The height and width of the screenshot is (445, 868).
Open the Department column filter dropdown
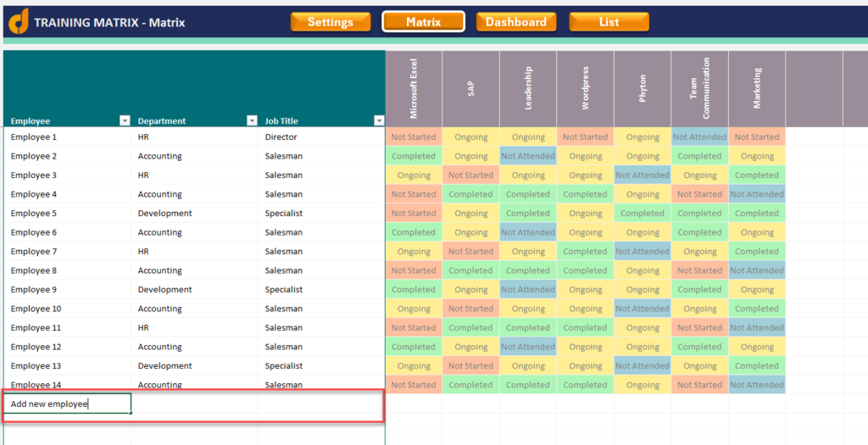pos(252,120)
